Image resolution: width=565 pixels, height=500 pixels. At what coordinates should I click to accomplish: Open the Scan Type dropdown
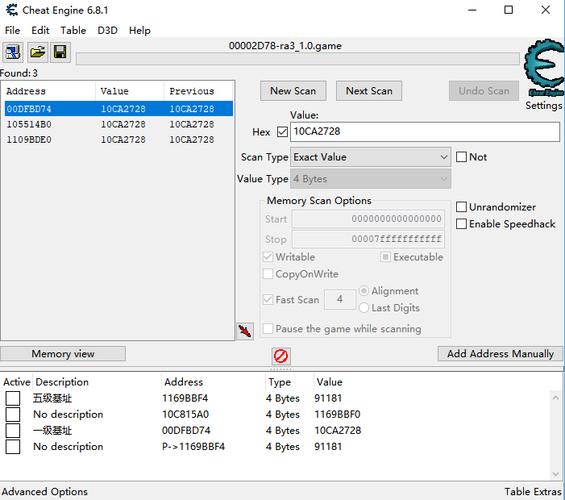pos(370,157)
